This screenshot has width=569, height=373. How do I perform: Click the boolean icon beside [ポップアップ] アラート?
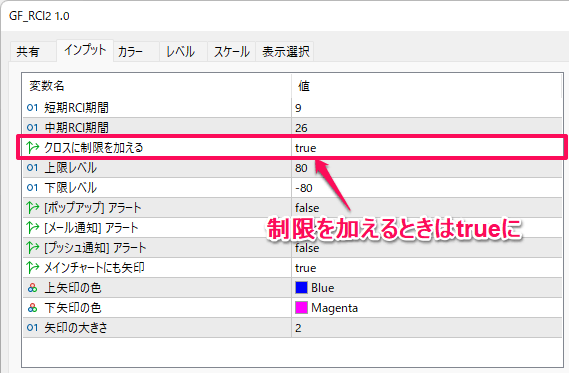pos(33,208)
